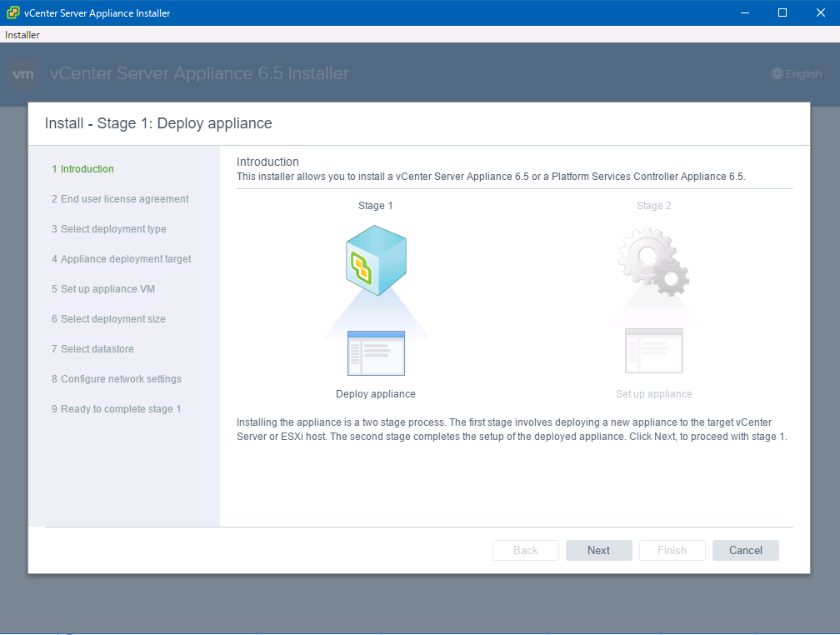The height and width of the screenshot is (635, 840).
Task: Select step 3 Select deployment type
Action: pos(108,229)
